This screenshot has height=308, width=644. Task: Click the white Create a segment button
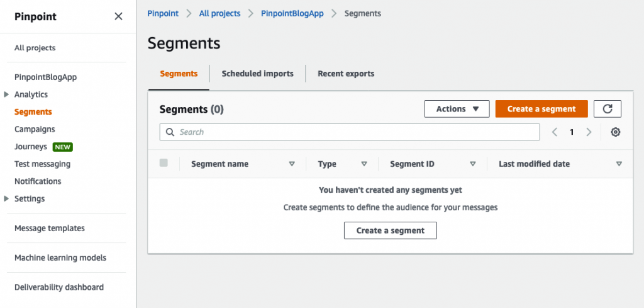tap(390, 231)
